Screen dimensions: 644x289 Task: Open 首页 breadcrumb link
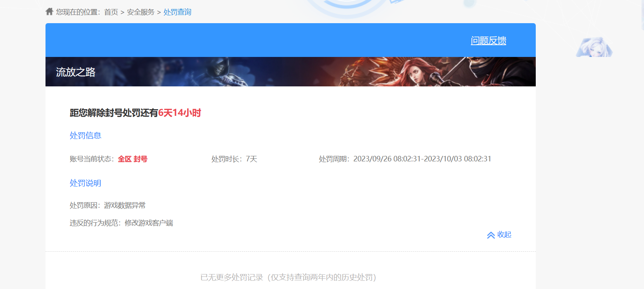tap(111, 12)
